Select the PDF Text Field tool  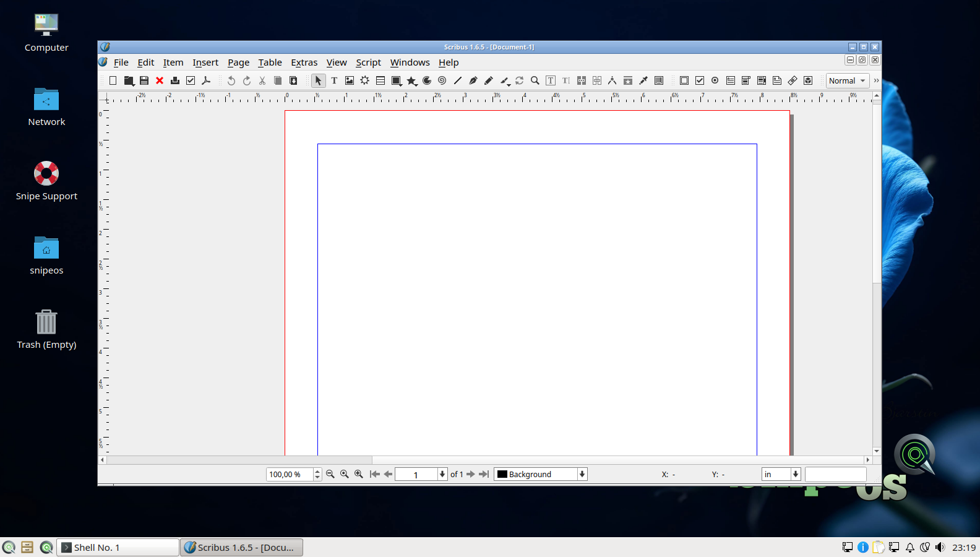coord(731,80)
